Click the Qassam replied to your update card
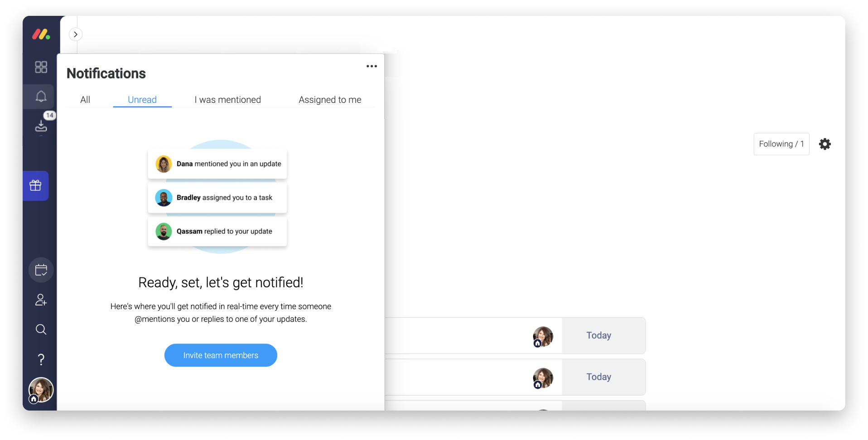868x440 pixels. tap(217, 232)
